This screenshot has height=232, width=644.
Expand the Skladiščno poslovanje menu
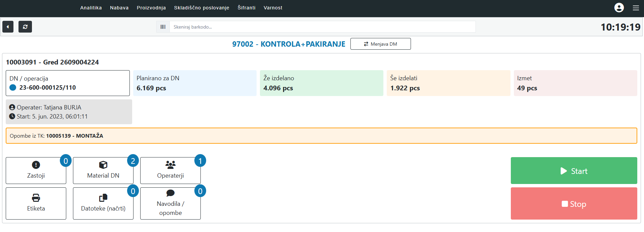click(x=201, y=8)
